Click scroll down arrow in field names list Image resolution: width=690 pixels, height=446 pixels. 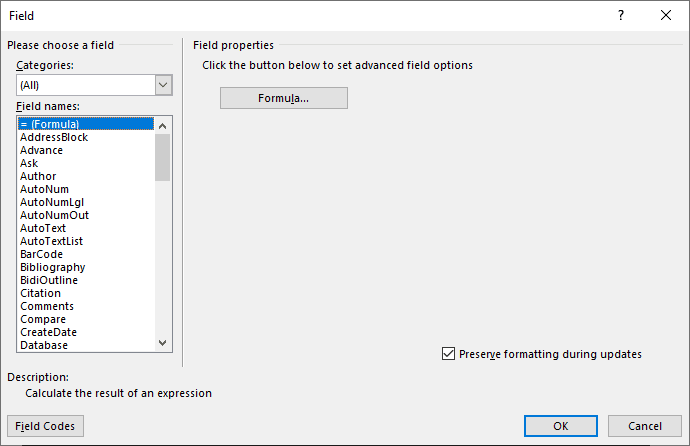click(x=162, y=343)
